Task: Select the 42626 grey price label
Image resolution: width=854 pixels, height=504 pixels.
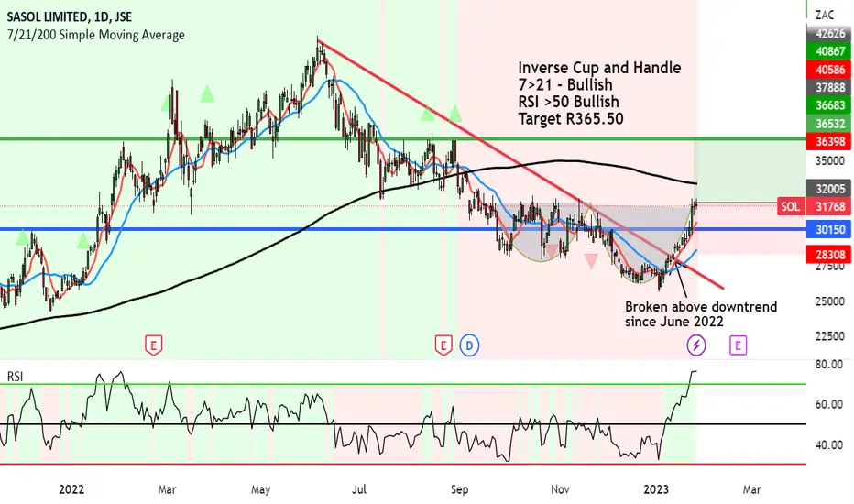Action: point(829,33)
